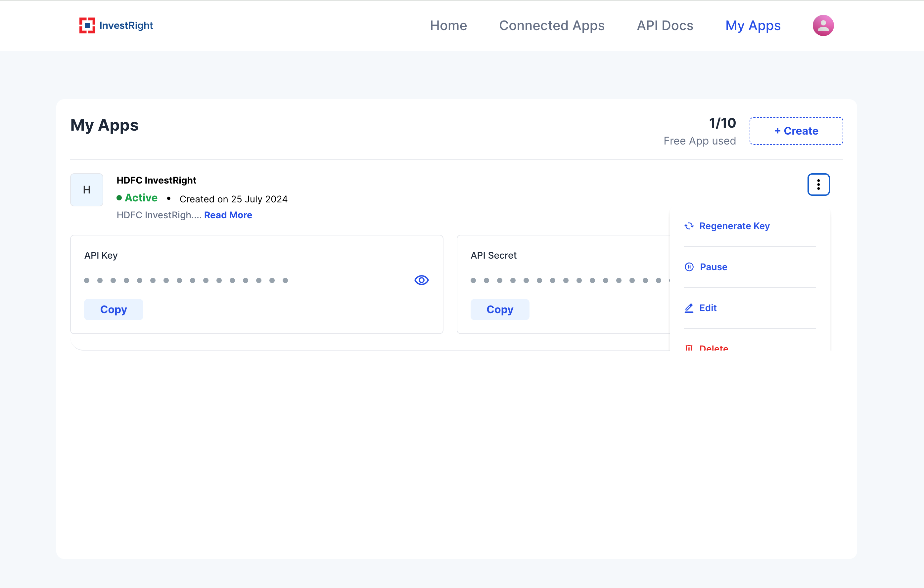
Task: Go to the Home nav tab
Action: click(448, 25)
